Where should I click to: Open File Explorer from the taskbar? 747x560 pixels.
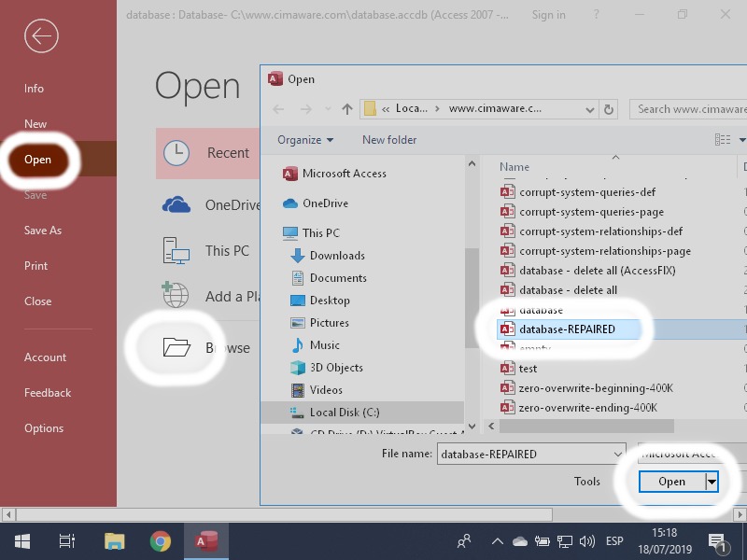(x=114, y=541)
